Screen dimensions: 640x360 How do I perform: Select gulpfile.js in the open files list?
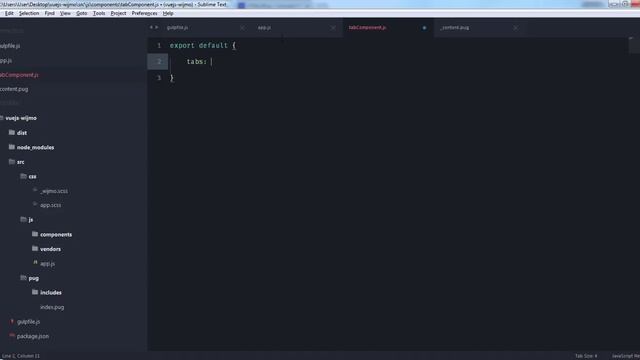pos(10,46)
